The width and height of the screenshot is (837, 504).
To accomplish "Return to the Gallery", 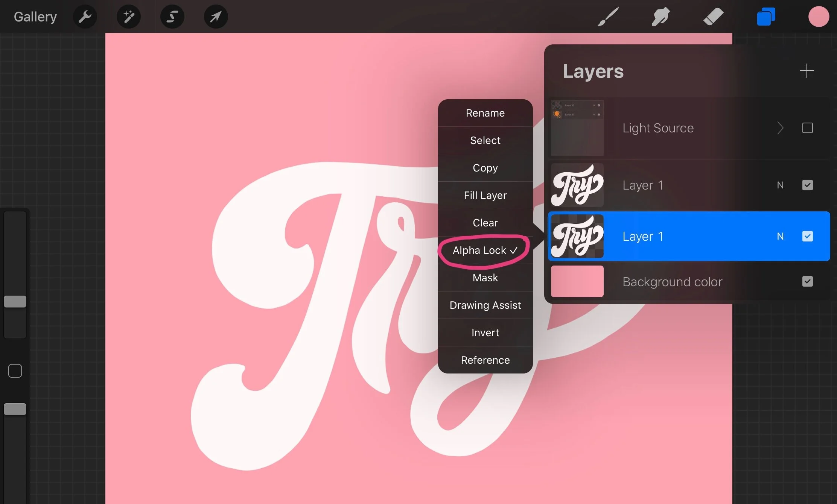I will point(35,16).
